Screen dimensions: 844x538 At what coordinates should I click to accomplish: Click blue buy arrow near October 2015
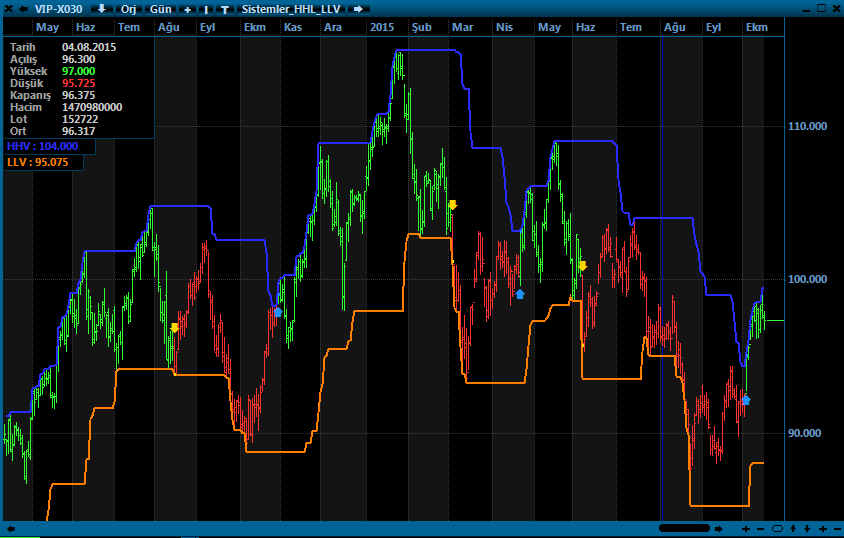pos(745,400)
